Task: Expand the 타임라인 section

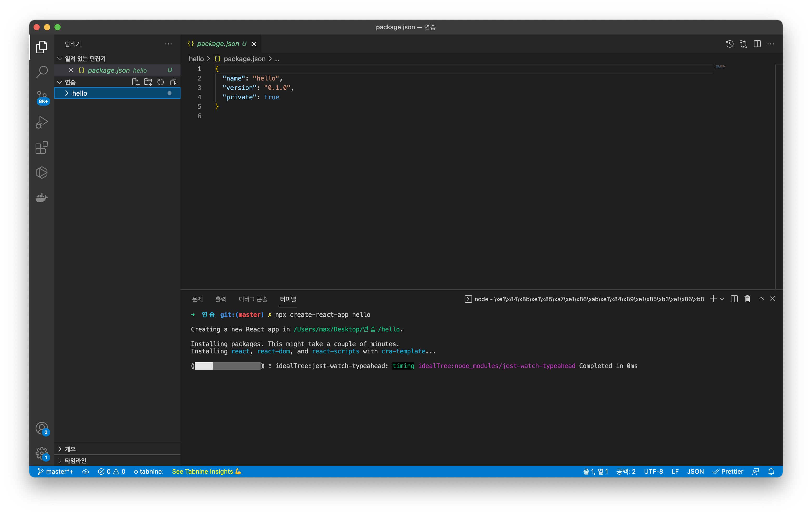Action: coord(76,460)
